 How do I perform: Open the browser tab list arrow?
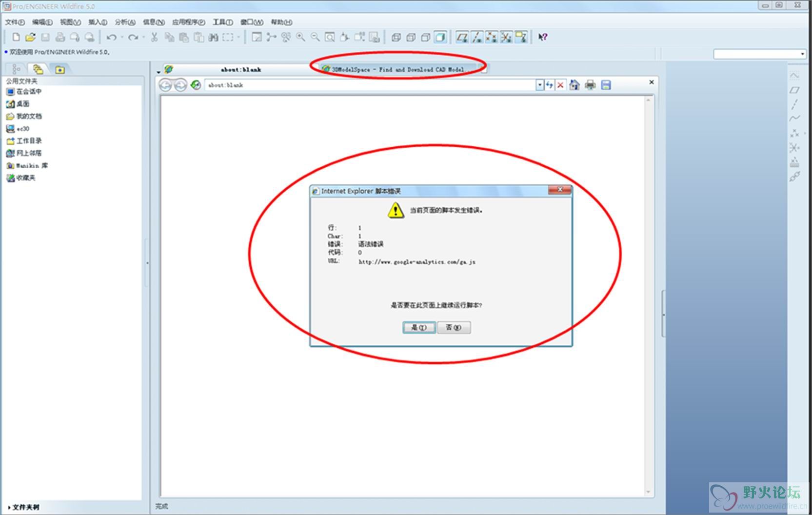coord(158,72)
